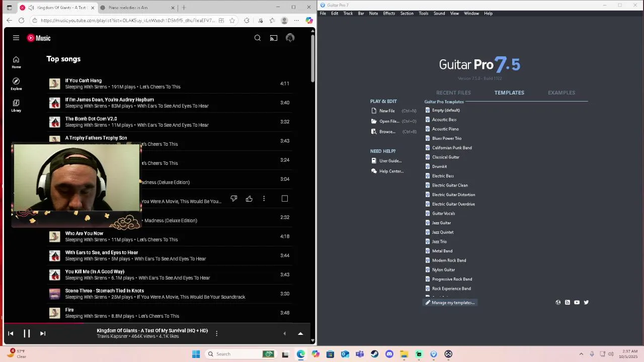Screen dimensions: 644x362
Task: Switch to Recent Files tab in Guitar Pro
Action: [453, 93]
